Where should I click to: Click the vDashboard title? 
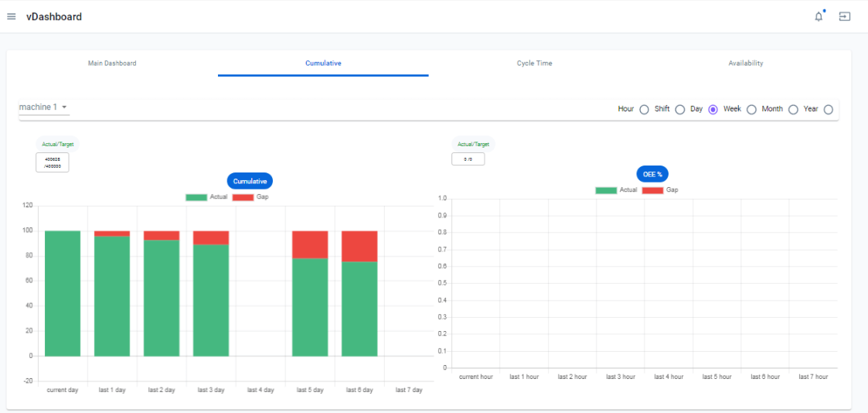[x=53, y=16]
